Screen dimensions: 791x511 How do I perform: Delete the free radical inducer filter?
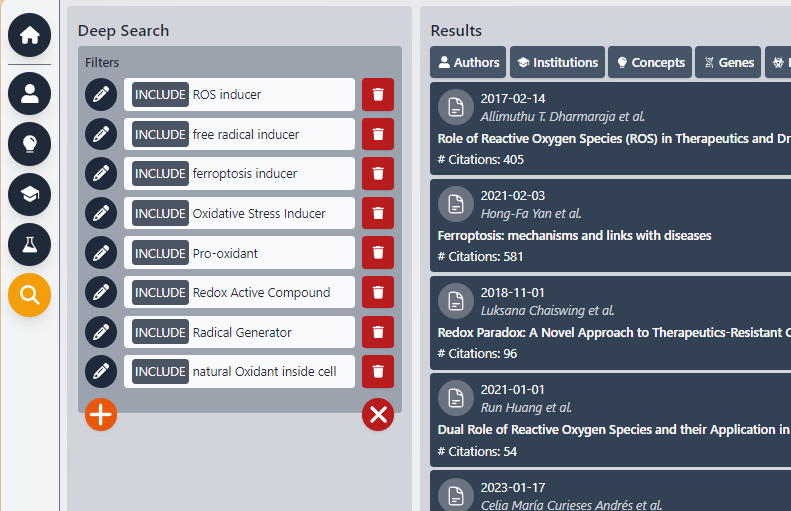click(378, 134)
